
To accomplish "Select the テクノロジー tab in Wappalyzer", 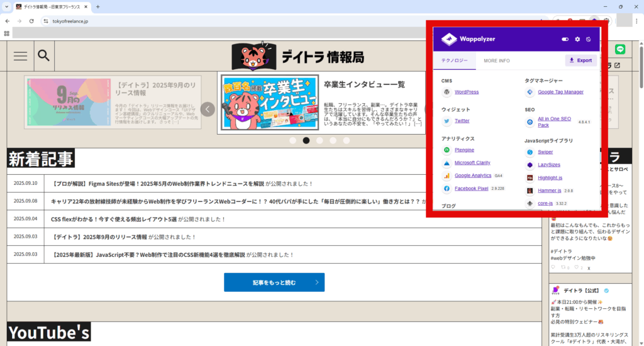I will tap(454, 60).
